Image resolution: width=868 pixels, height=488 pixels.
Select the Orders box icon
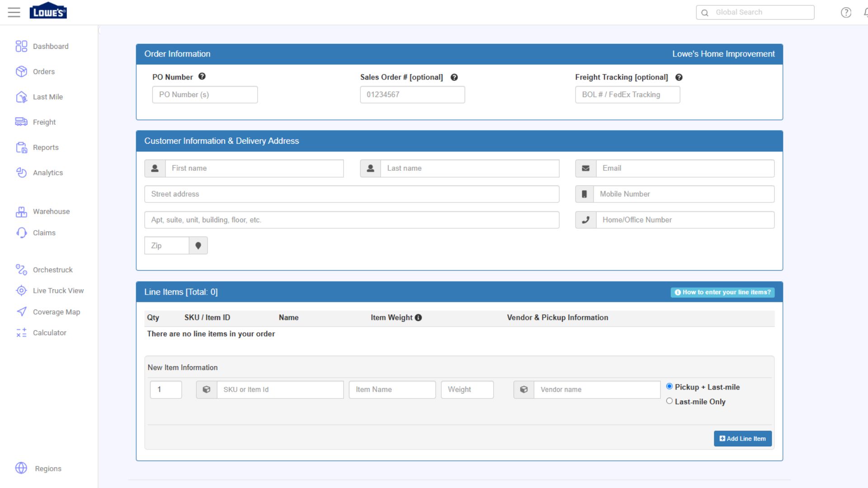pyautogui.click(x=21, y=71)
